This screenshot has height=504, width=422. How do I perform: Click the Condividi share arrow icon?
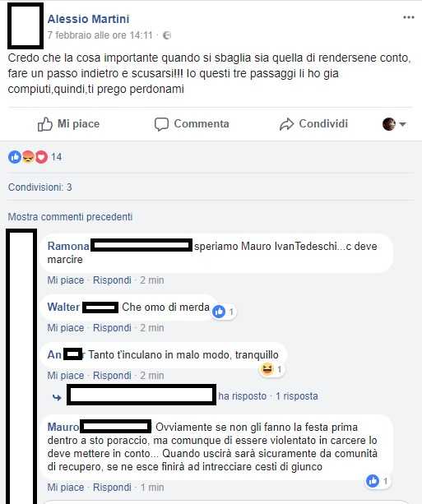pos(286,124)
